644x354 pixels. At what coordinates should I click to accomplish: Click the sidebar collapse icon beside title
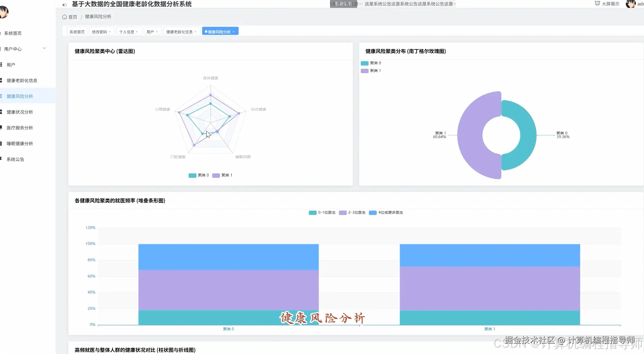pyautogui.click(x=64, y=5)
